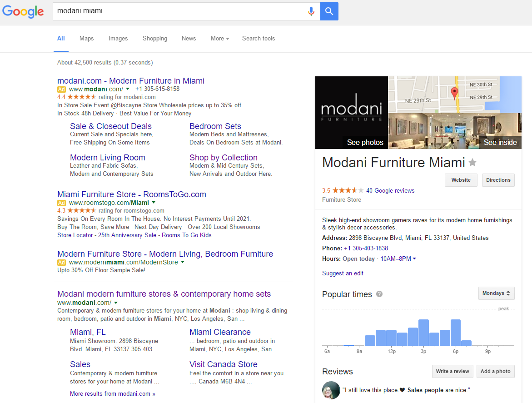Open Popular times help question mark
This screenshot has height=403, width=532.
[x=379, y=294]
